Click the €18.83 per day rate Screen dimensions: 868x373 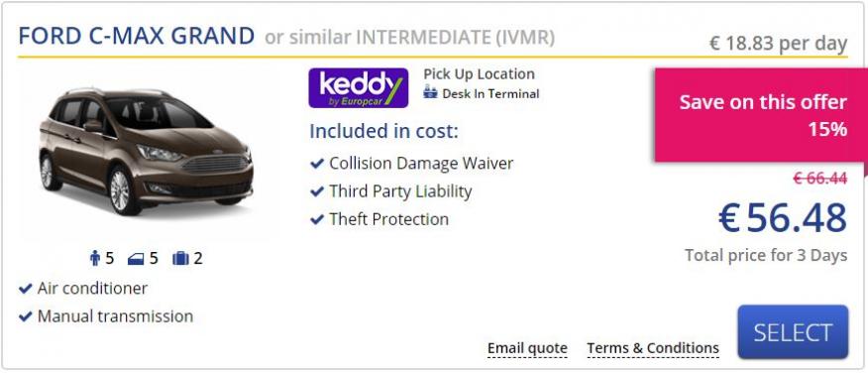tap(778, 44)
